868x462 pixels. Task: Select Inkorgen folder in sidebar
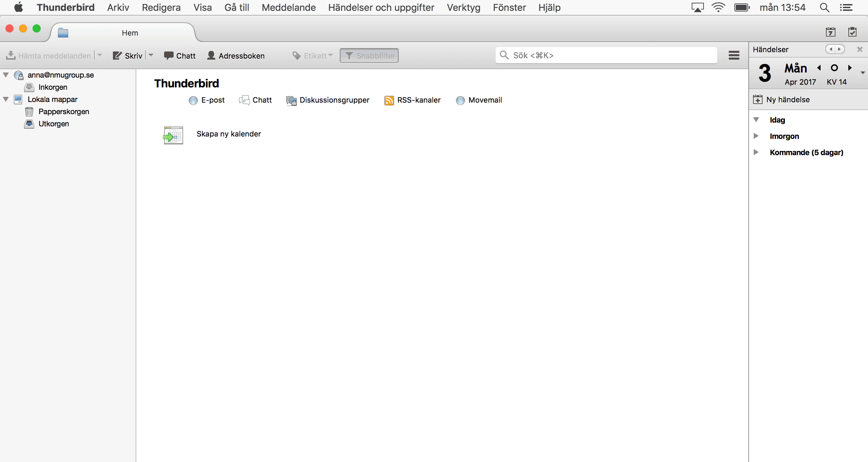(52, 87)
